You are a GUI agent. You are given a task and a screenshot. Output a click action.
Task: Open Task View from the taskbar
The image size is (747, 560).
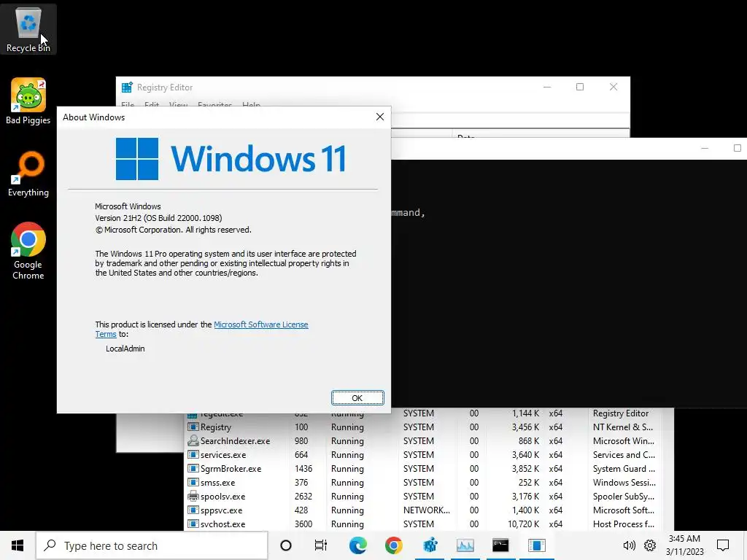pos(321,545)
